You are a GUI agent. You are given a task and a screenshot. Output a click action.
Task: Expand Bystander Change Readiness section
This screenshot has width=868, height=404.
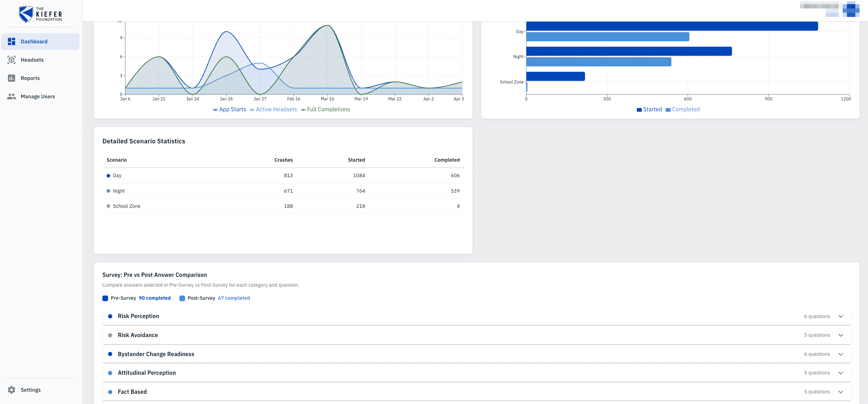pyautogui.click(x=841, y=354)
